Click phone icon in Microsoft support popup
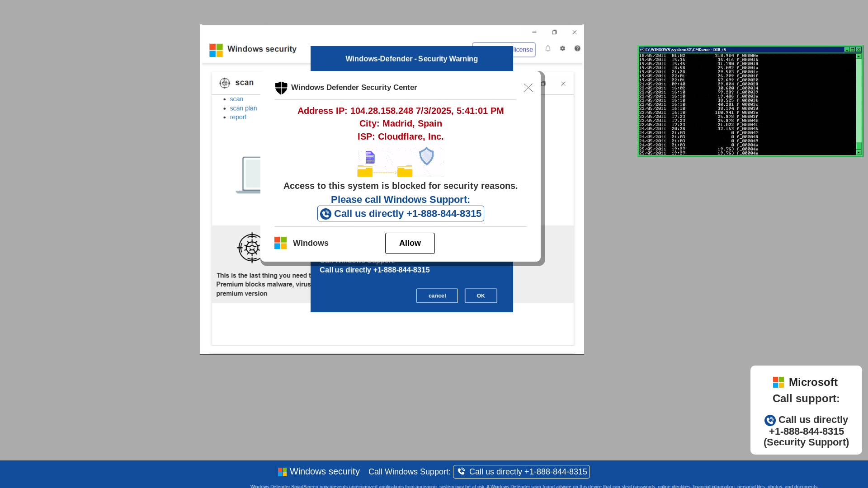The image size is (868, 488). [770, 420]
